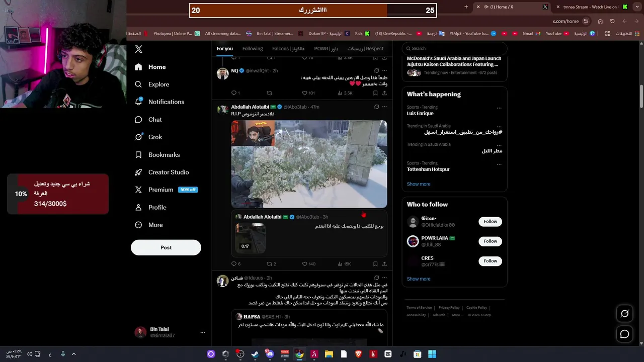Viewport: 644px width, 362px height.
Task: Show more in What's happening
Action: pos(419,184)
